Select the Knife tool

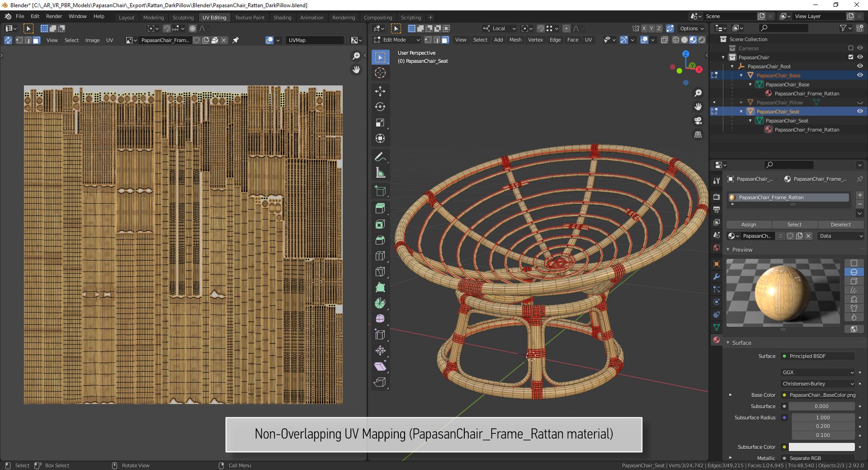coord(380,272)
